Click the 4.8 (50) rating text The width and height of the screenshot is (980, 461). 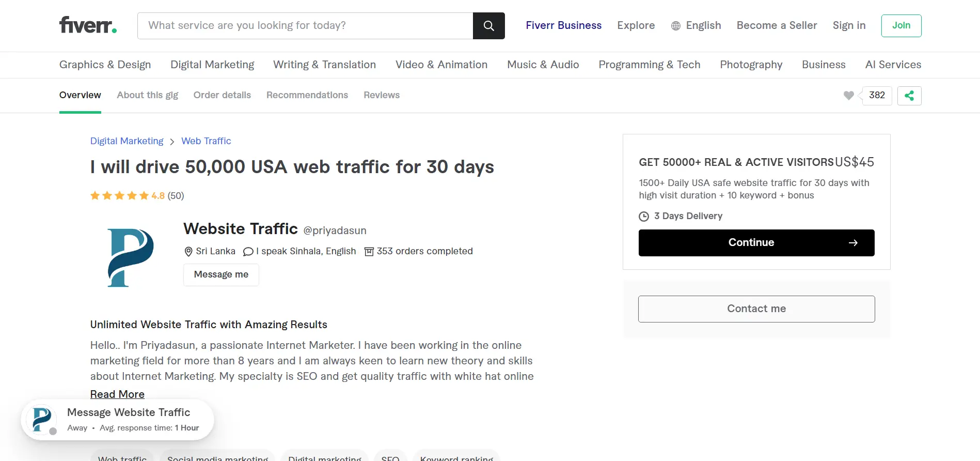click(168, 196)
